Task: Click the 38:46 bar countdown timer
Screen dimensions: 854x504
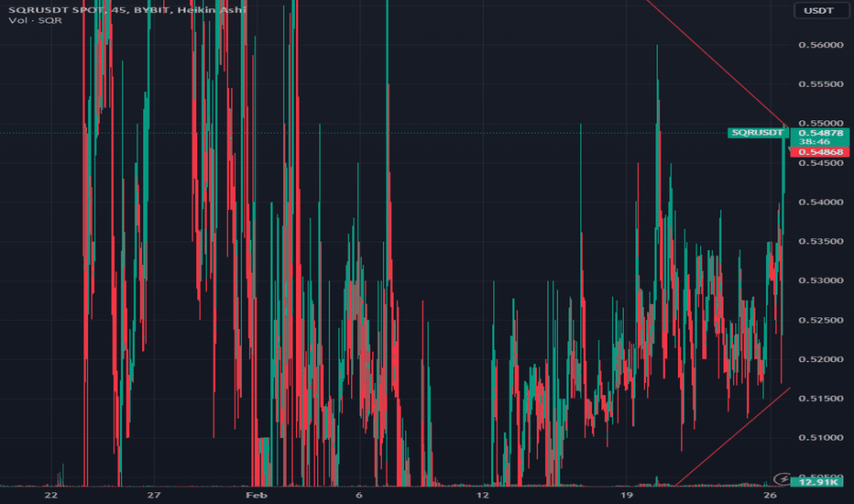Action: 815,142
